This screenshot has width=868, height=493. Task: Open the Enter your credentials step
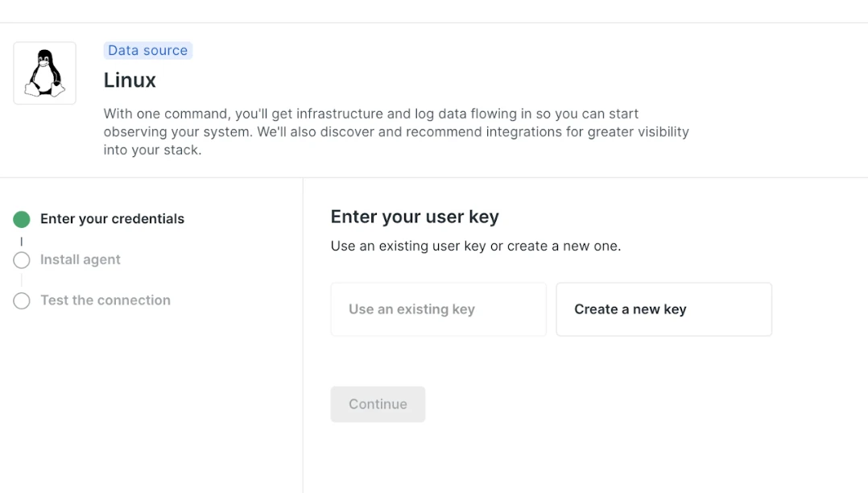113,219
